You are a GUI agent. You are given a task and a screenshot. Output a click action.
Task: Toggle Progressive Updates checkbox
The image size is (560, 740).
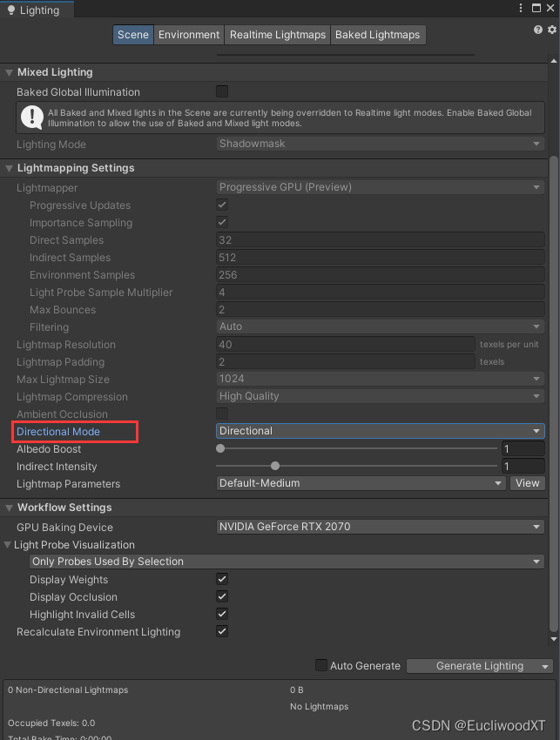click(222, 205)
